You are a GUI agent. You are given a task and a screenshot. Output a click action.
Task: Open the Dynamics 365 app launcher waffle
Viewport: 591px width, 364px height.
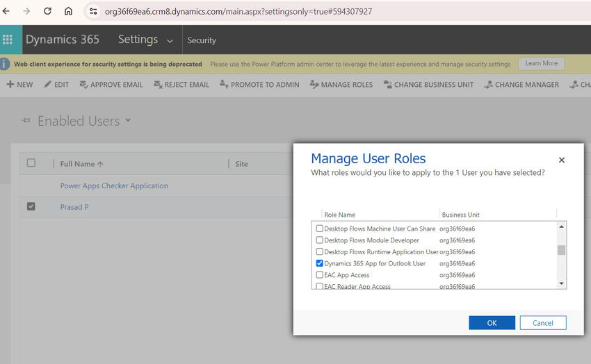8,40
